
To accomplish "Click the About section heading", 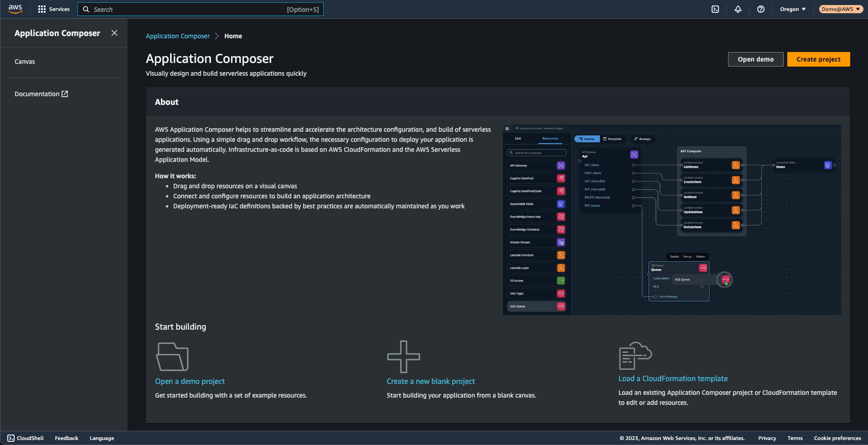I will tap(166, 102).
